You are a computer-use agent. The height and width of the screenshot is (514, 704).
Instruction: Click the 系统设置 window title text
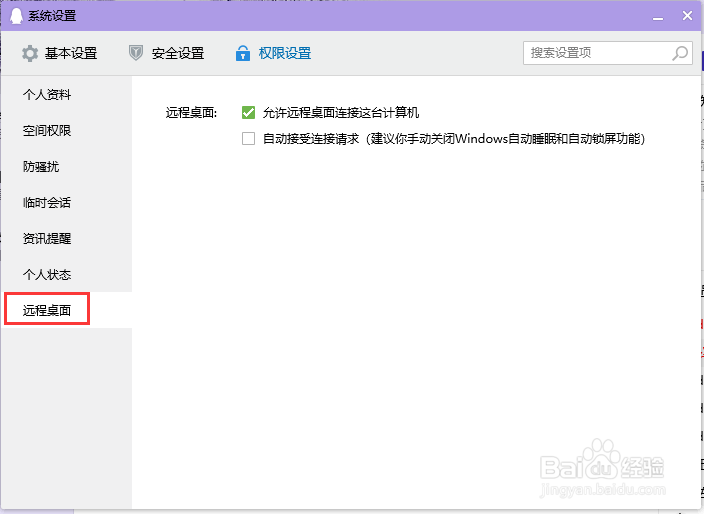tap(52, 16)
